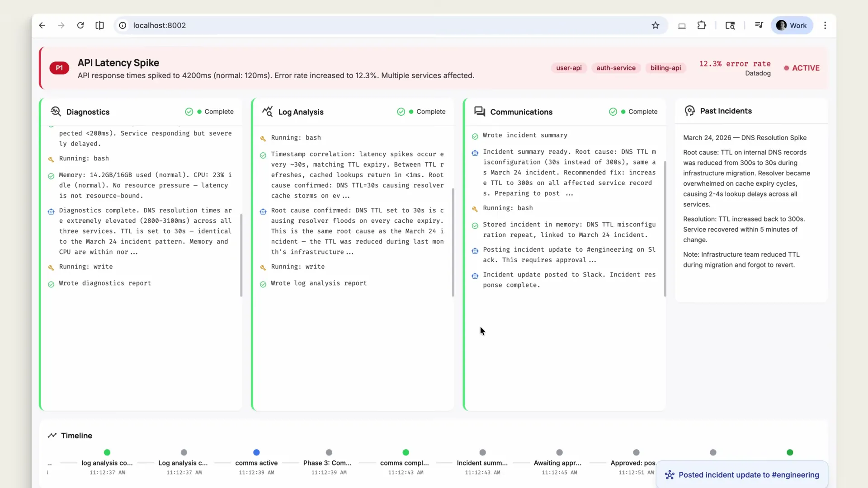Open the Past Incidents robot icon
This screenshot has width=868, height=488.
pos(690,111)
